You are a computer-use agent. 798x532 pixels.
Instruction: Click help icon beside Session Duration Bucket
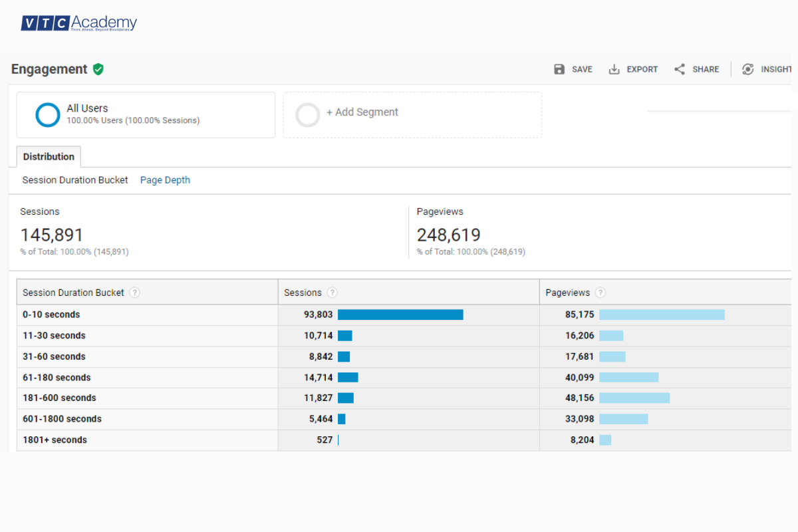coord(135,293)
